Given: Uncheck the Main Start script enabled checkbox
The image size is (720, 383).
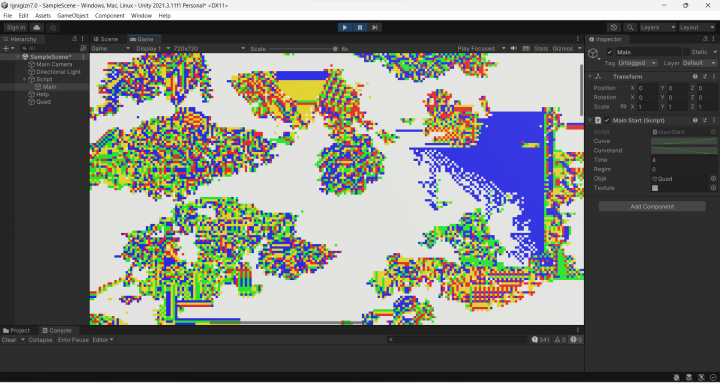Looking at the screenshot, I should 607,120.
